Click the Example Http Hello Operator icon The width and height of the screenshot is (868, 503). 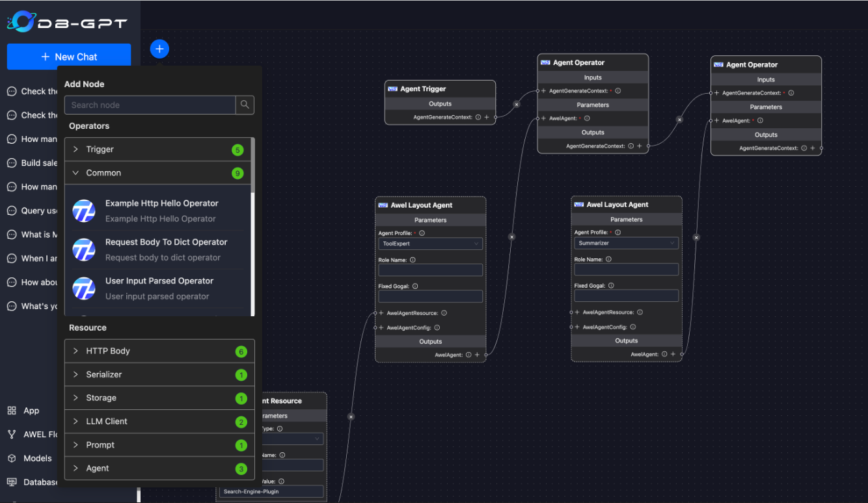click(x=84, y=211)
